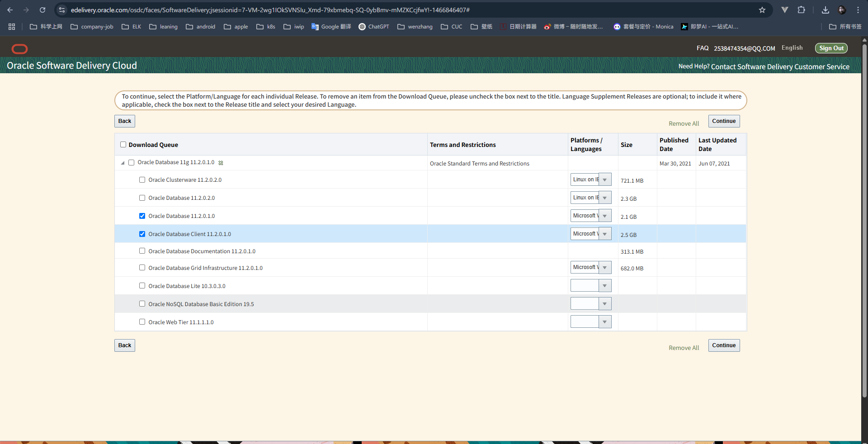Open the ChatGPT bookmark

(374, 27)
